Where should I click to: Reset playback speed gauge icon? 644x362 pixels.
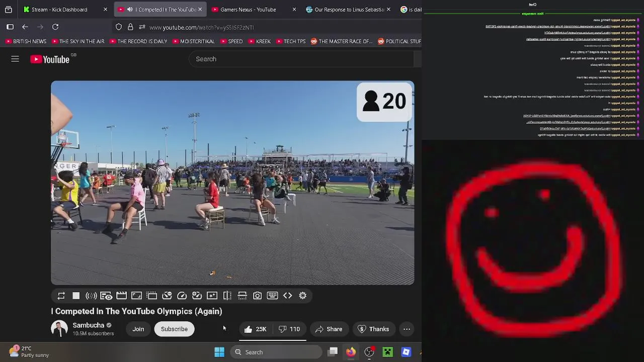point(182,296)
